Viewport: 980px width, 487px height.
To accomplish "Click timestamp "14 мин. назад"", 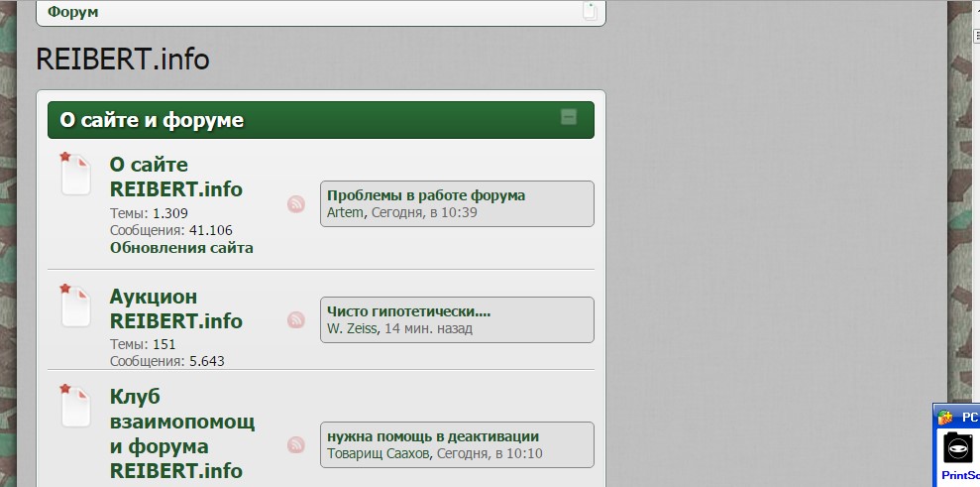I will tap(428, 328).
